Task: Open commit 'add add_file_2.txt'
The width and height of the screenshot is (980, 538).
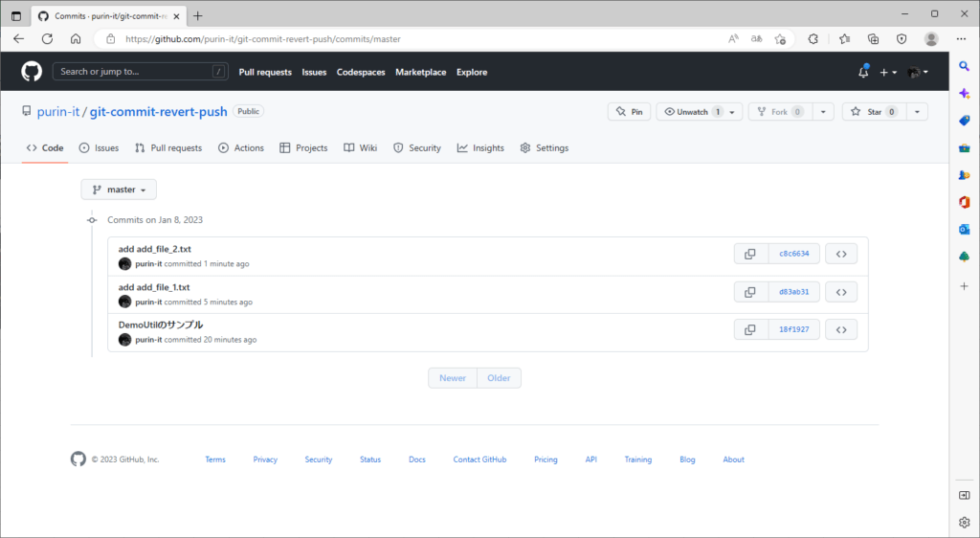Action: click(x=154, y=249)
